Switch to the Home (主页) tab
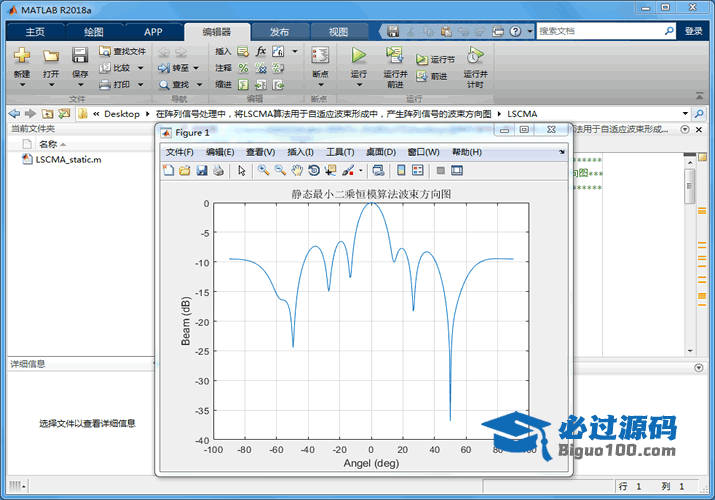The height and width of the screenshot is (500, 715). pyautogui.click(x=35, y=31)
